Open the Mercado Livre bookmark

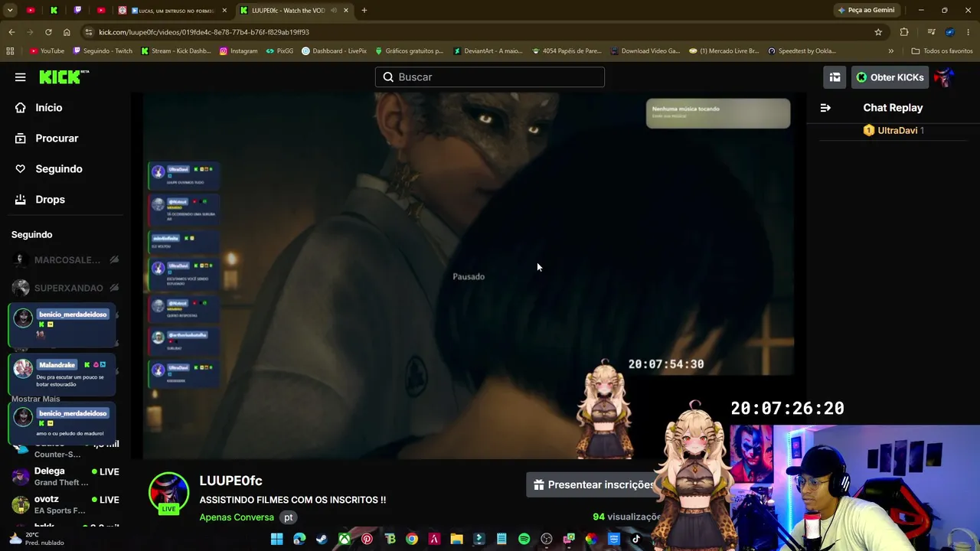coord(724,51)
